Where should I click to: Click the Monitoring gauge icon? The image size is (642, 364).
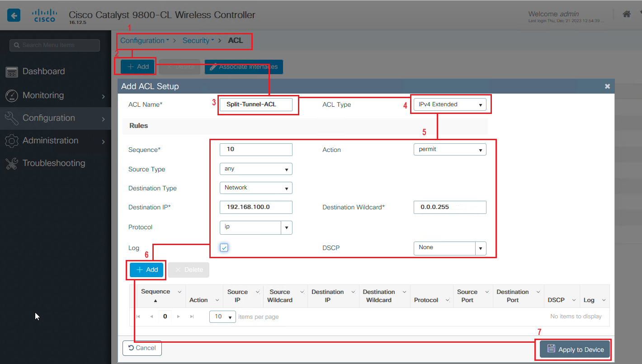coord(11,95)
